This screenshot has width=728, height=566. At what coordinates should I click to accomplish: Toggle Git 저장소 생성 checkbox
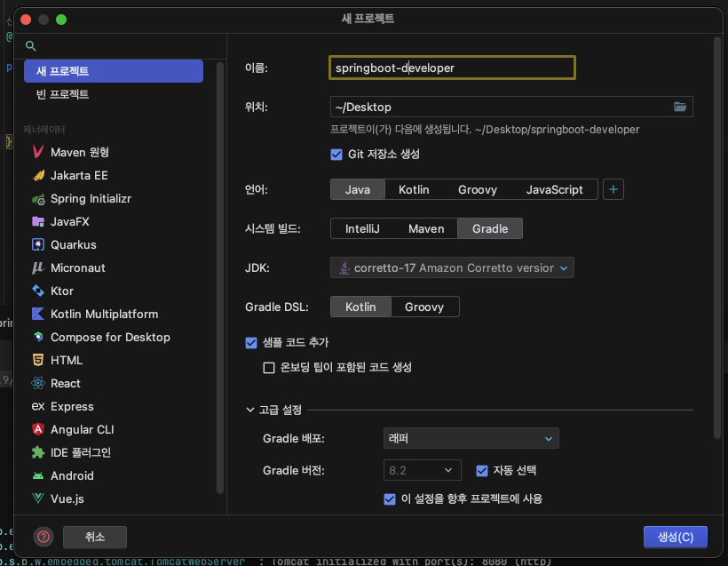coord(336,155)
